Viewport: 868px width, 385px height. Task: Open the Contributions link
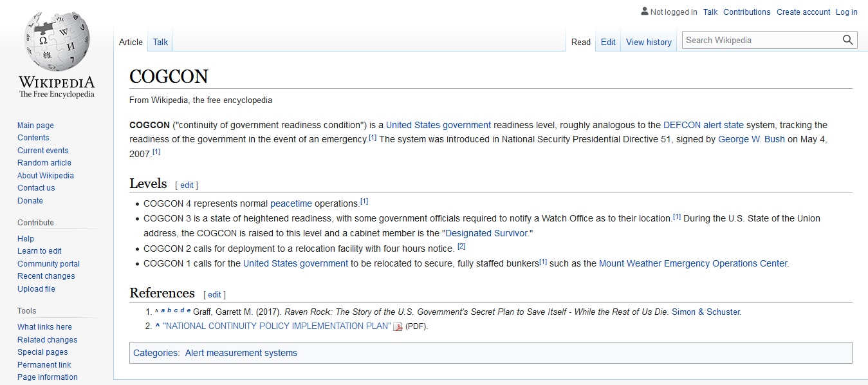746,12
